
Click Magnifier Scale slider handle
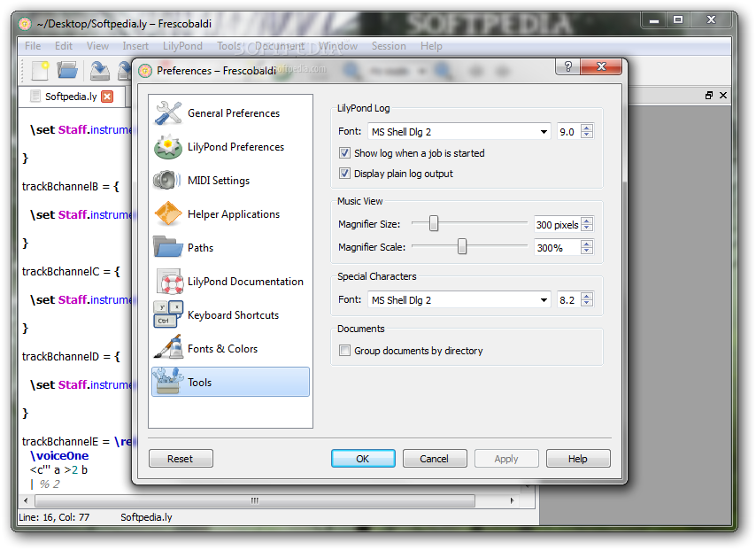pyautogui.click(x=462, y=246)
